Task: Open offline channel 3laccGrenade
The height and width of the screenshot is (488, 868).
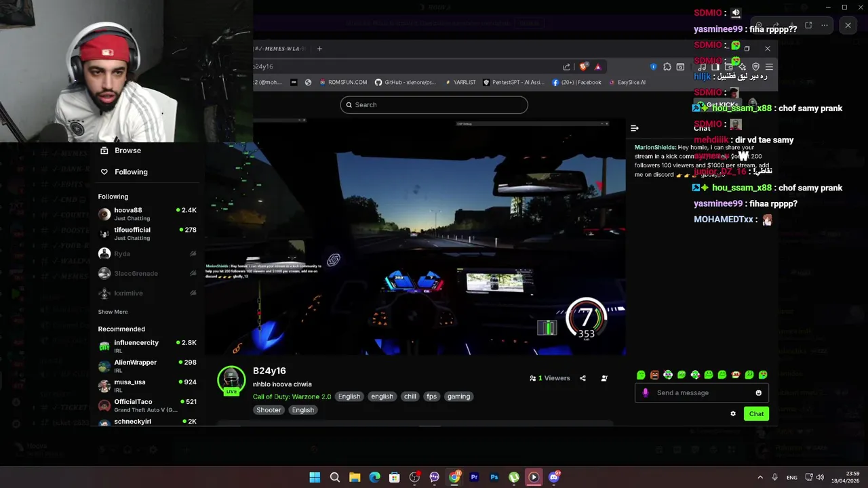Action: 147,273
